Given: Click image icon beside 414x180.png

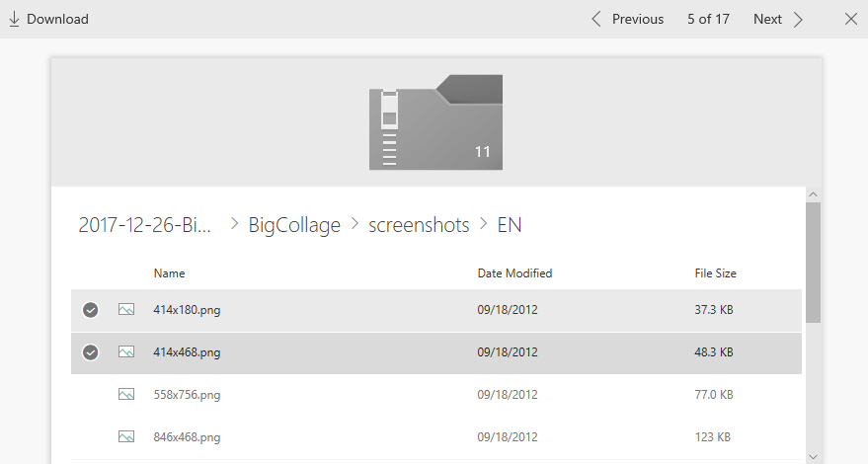Looking at the screenshot, I should point(126,310).
